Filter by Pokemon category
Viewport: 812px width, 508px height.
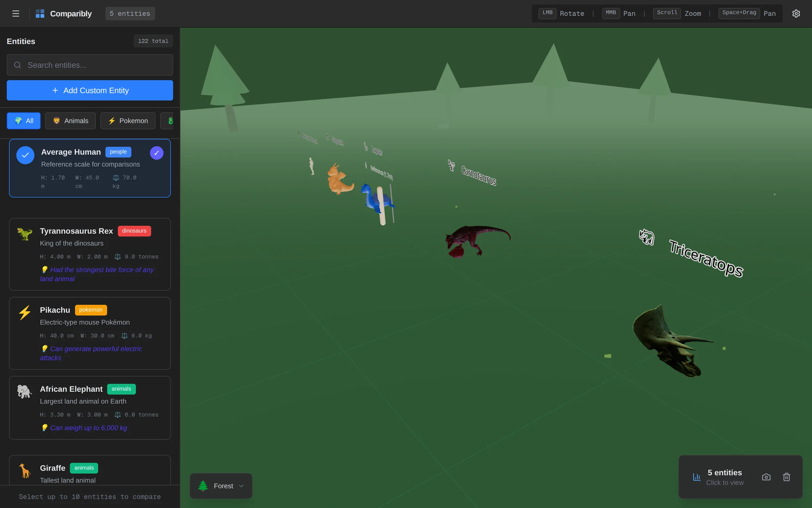[x=128, y=121]
